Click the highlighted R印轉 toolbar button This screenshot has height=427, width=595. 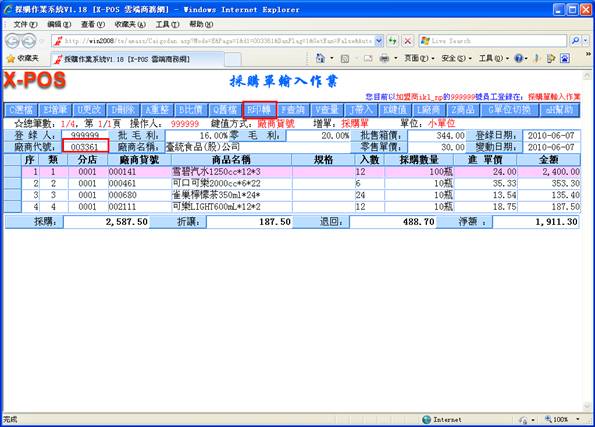pyautogui.click(x=260, y=110)
